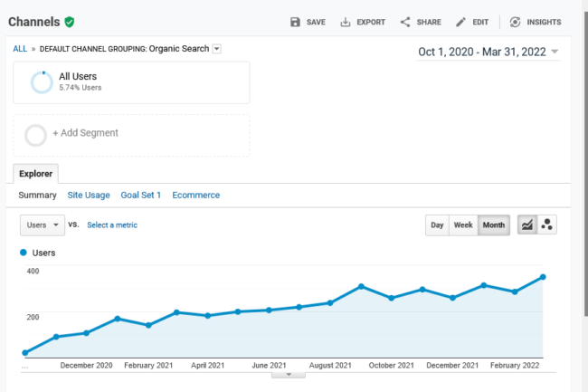Click the Add Segment box
Image resolution: width=588 pixels, height=392 pixels.
[x=131, y=135]
